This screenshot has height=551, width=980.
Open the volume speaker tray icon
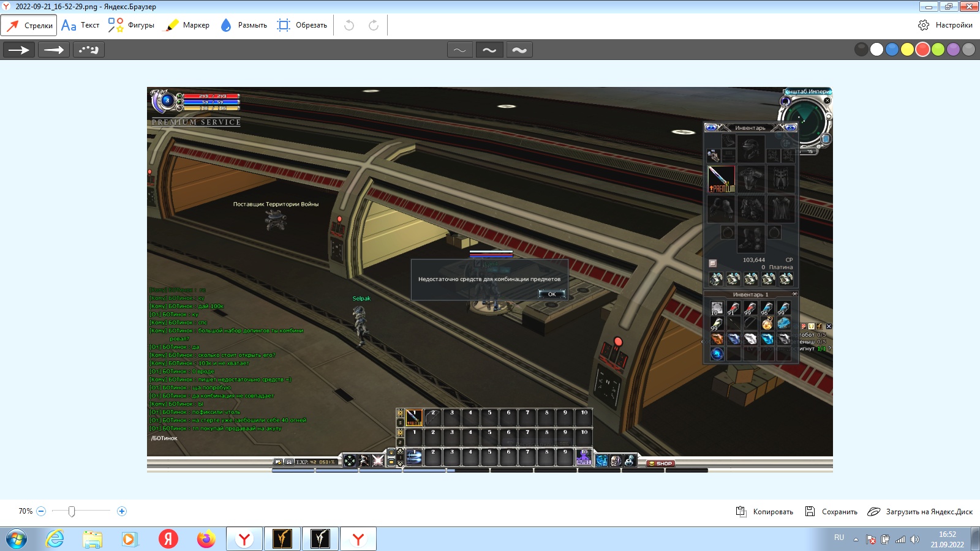[x=915, y=539]
